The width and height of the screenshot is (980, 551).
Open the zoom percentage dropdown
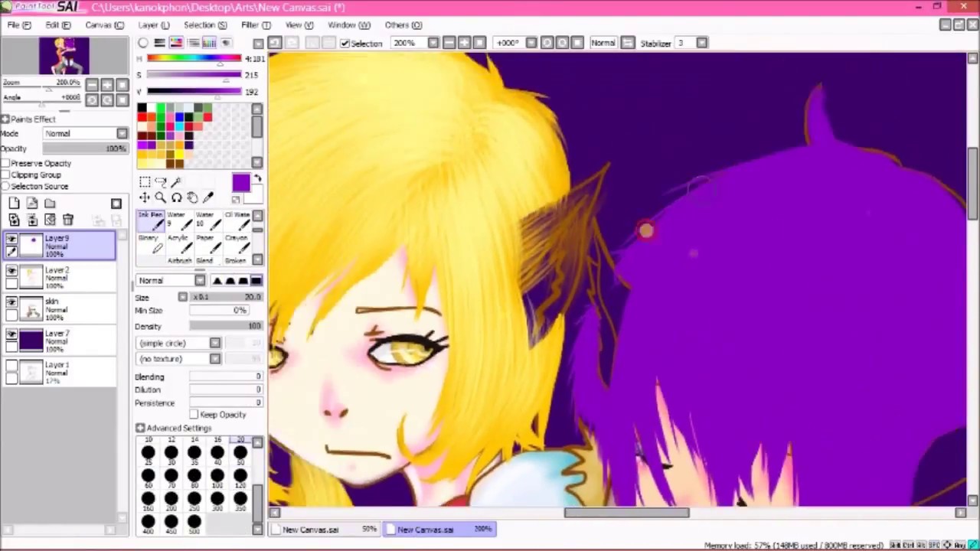tap(433, 43)
